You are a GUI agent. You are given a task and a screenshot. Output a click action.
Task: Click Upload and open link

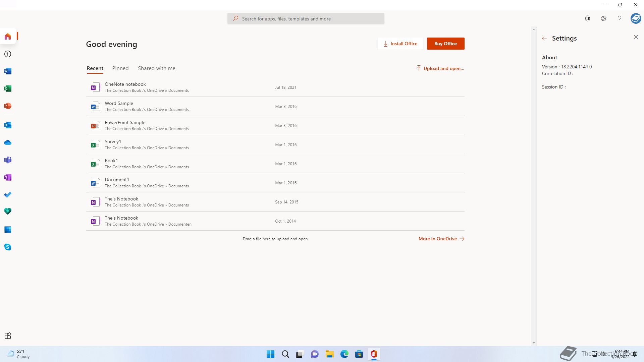(x=440, y=68)
